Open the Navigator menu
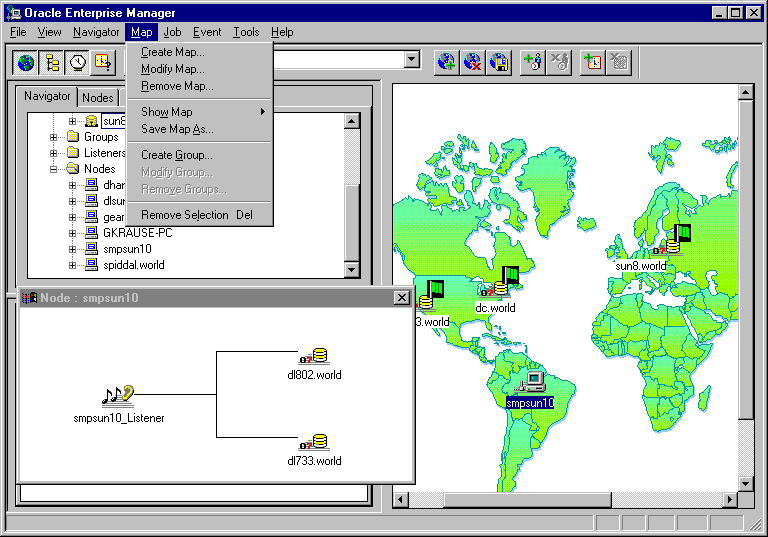The image size is (768, 537). pyautogui.click(x=96, y=32)
